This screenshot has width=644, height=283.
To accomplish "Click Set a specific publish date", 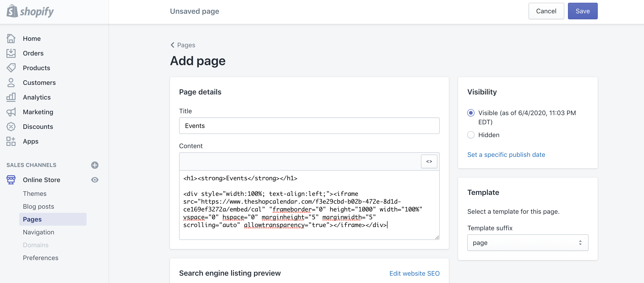I will [x=506, y=155].
